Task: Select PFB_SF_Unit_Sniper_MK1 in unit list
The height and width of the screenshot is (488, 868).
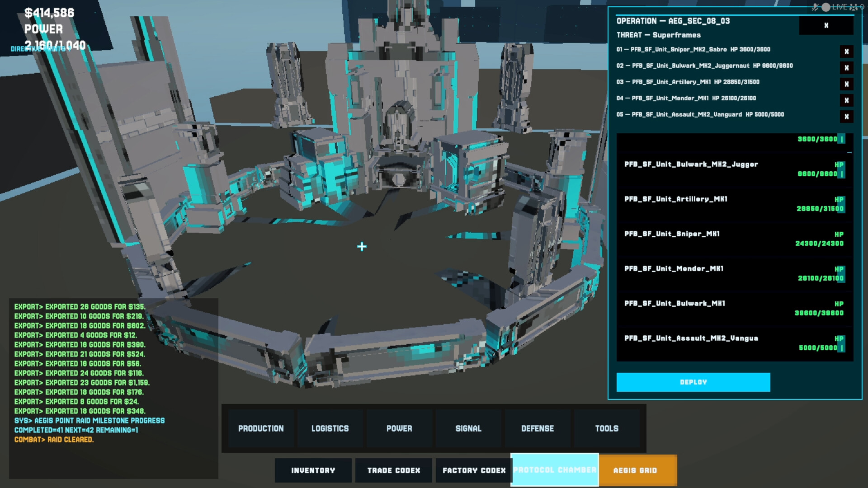Action: (735, 239)
